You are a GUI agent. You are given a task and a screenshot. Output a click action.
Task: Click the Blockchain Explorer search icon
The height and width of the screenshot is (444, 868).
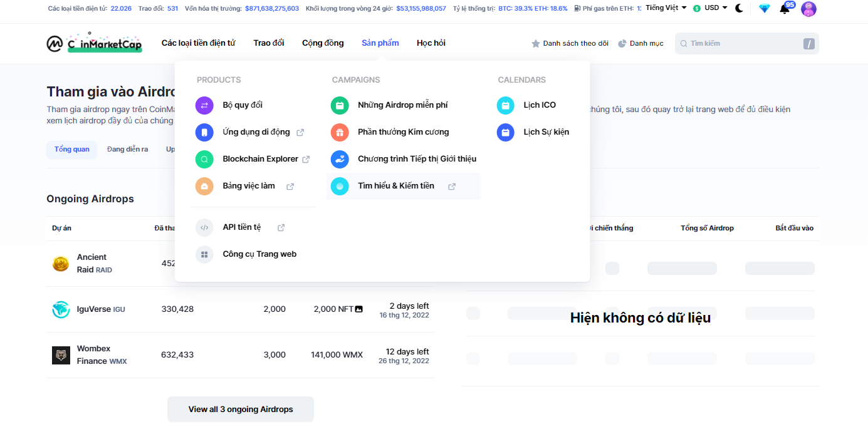204,159
